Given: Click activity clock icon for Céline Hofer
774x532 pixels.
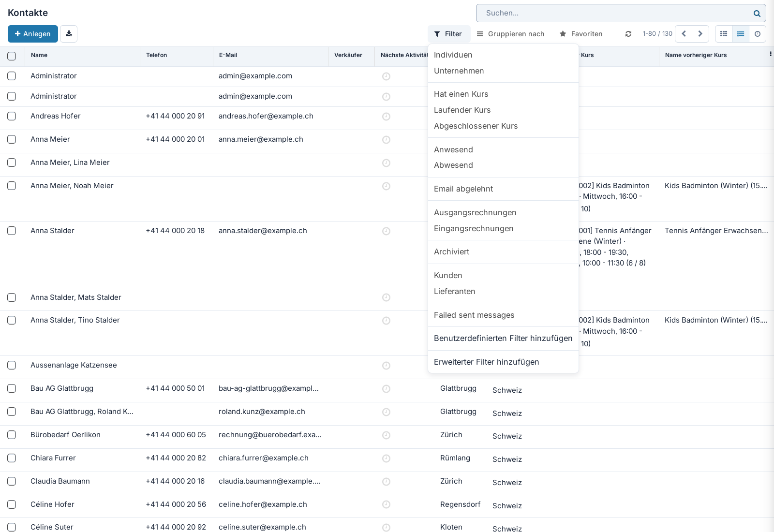Looking at the screenshot, I should pyautogui.click(x=386, y=505).
